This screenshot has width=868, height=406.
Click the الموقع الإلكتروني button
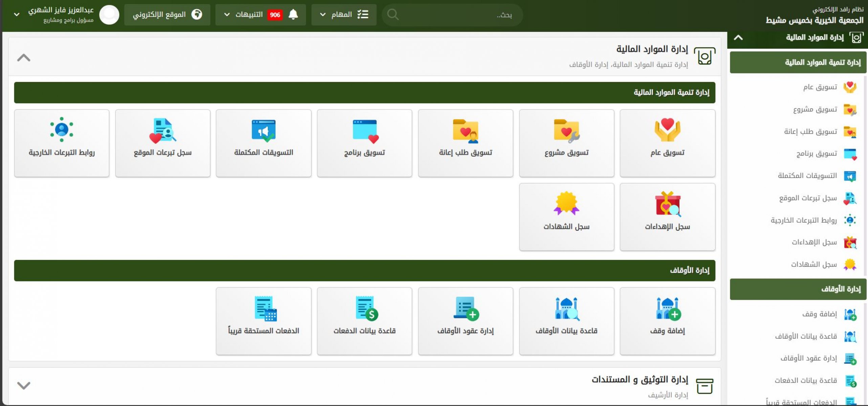(x=167, y=15)
